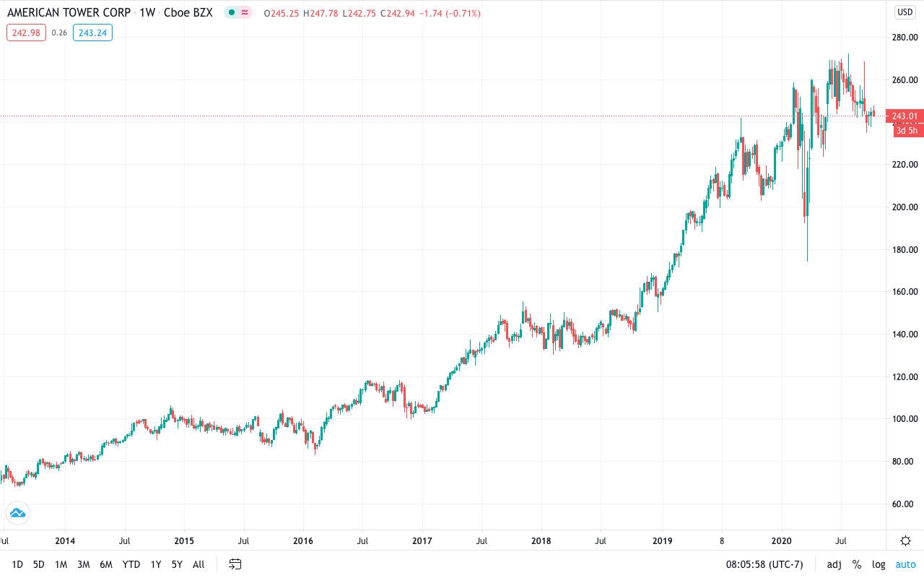The width and height of the screenshot is (924, 578).
Task: Select the 1Y time range
Action: pyautogui.click(x=155, y=564)
